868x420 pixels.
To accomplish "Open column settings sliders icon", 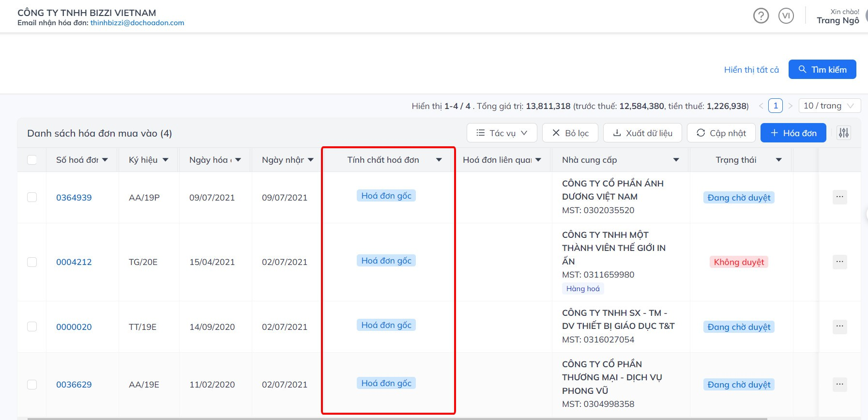I will click(x=844, y=133).
